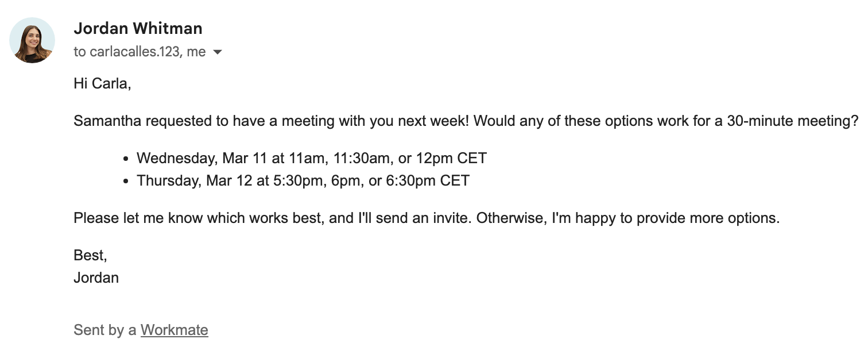Click the "Please let me know" sentence
The image size is (868, 362).
pos(427,218)
